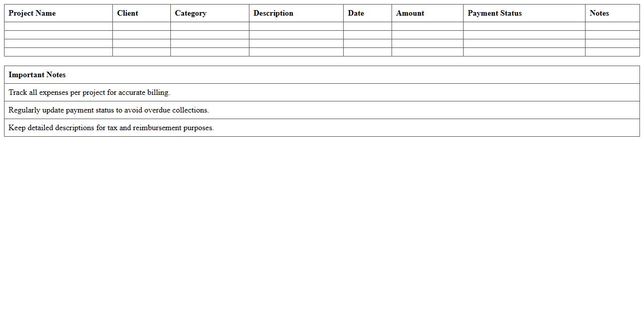Click the Project Name column header

pos(32,13)
